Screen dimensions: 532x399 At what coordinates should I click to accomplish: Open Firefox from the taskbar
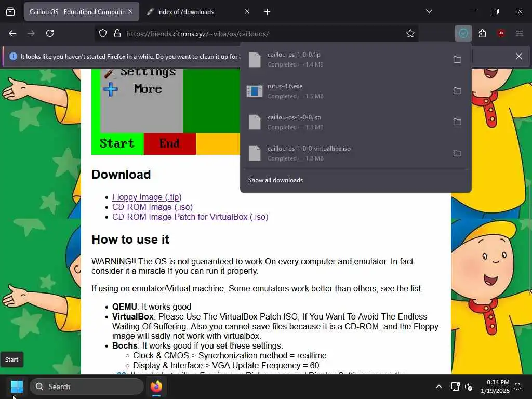[x=156, y=387]
